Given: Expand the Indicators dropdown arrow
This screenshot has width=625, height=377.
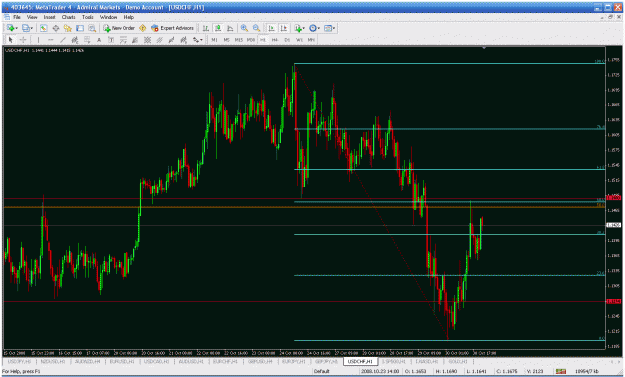Looking at the screenshot, I should pyautogui.click(x=303, y=28).
